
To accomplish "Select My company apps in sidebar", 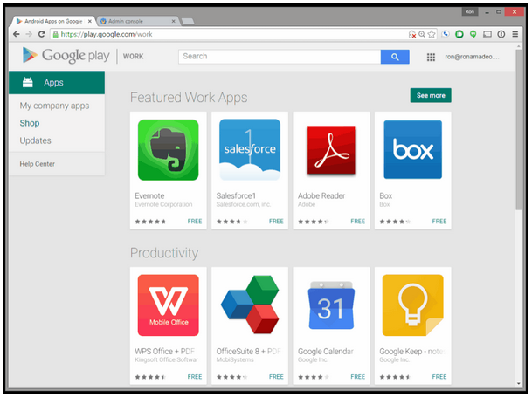I will [54, 106].
